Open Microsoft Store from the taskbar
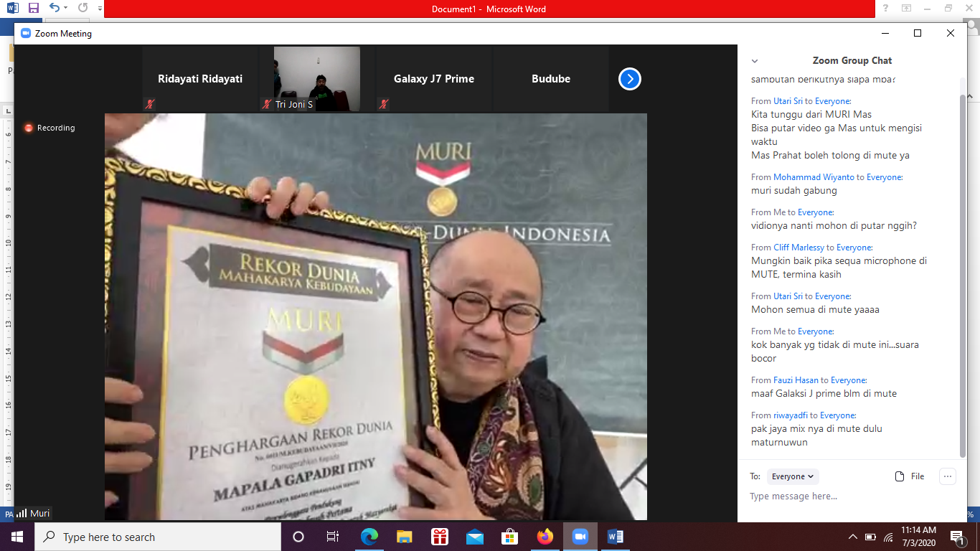980x551 pixels. (x=510, y=537)
